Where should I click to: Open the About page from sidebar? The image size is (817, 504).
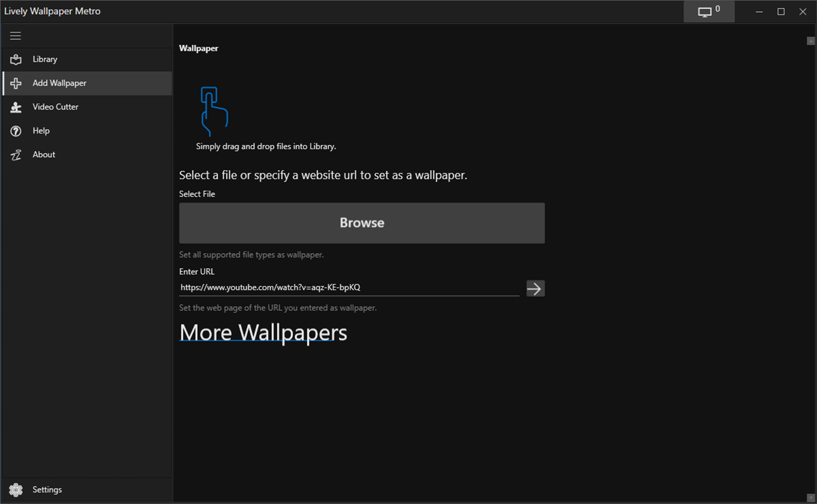[x=43, y=154]
